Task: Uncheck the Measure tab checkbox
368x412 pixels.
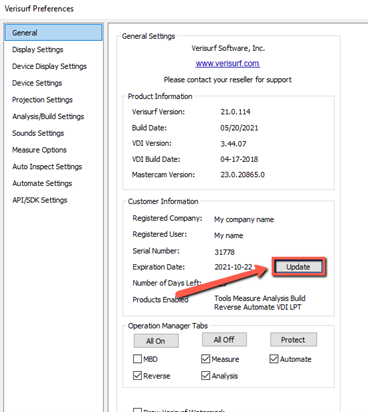Action: click(x=206, y=359)
